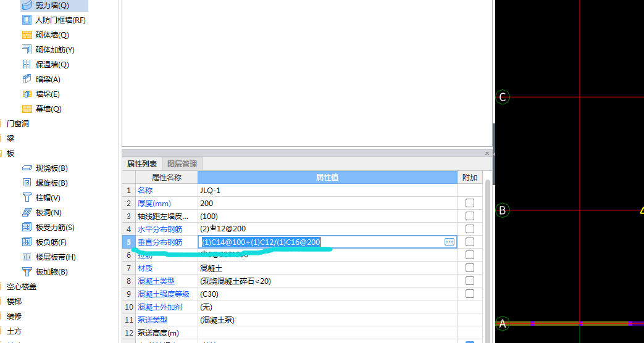Tick the 附加 checkbox for 轴线距左墙皮
Viewport: 644px width, 343px height.
(x=469, y=216)
